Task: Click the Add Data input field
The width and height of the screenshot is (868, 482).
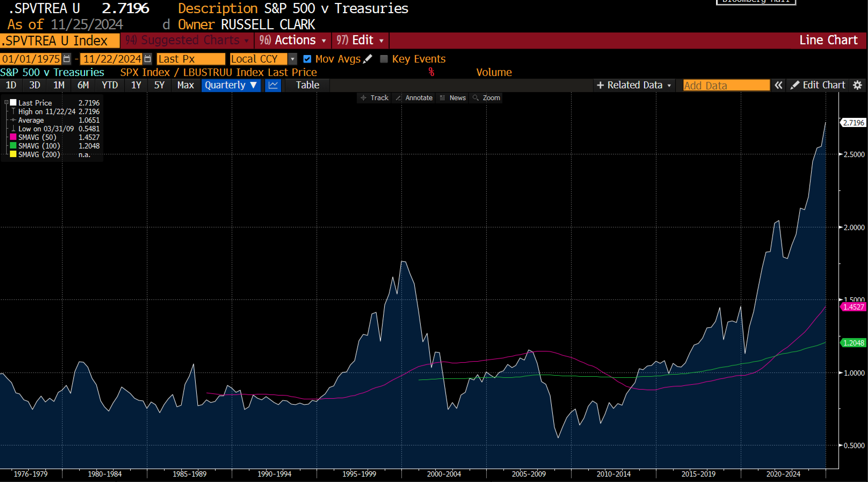Action: click(727, 86)
